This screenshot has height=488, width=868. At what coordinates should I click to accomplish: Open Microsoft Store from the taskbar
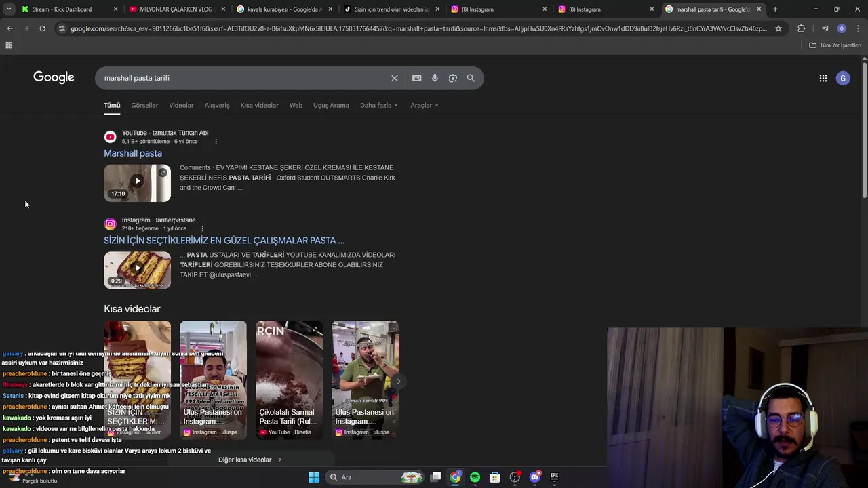pos(495,477)
